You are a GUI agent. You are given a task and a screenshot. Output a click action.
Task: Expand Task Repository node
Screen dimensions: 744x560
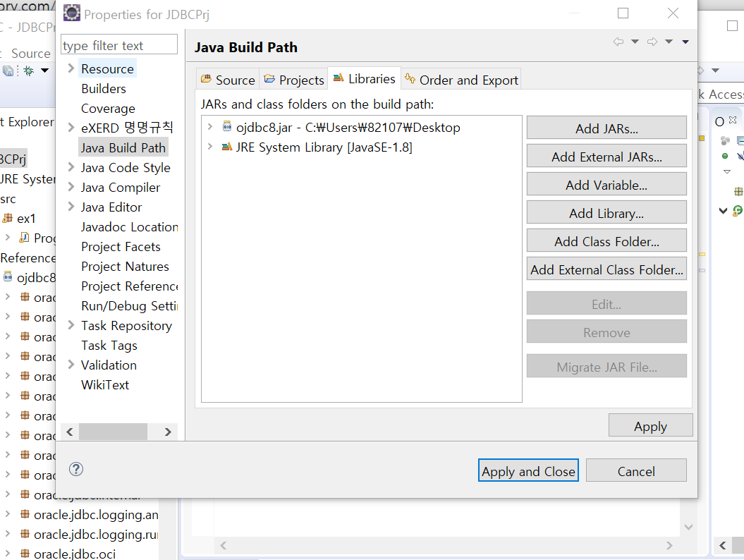71,325
